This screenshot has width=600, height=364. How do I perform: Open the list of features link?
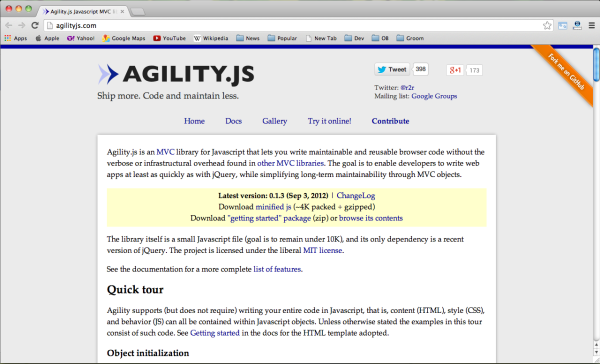277,269
